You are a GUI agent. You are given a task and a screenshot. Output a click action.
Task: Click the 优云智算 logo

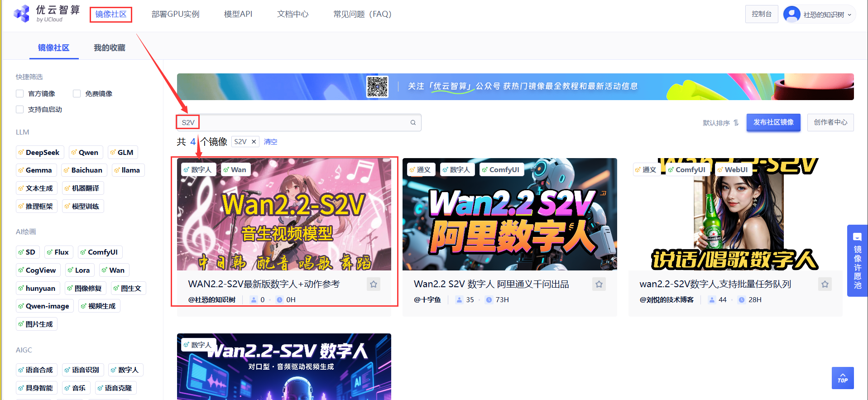point(47,14)
